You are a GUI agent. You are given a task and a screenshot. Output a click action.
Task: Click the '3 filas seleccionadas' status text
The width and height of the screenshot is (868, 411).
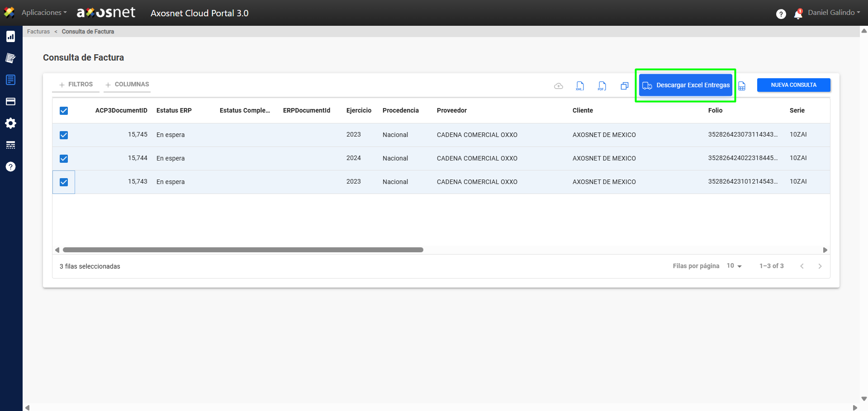pyautogui.click(x=90, y=266)
